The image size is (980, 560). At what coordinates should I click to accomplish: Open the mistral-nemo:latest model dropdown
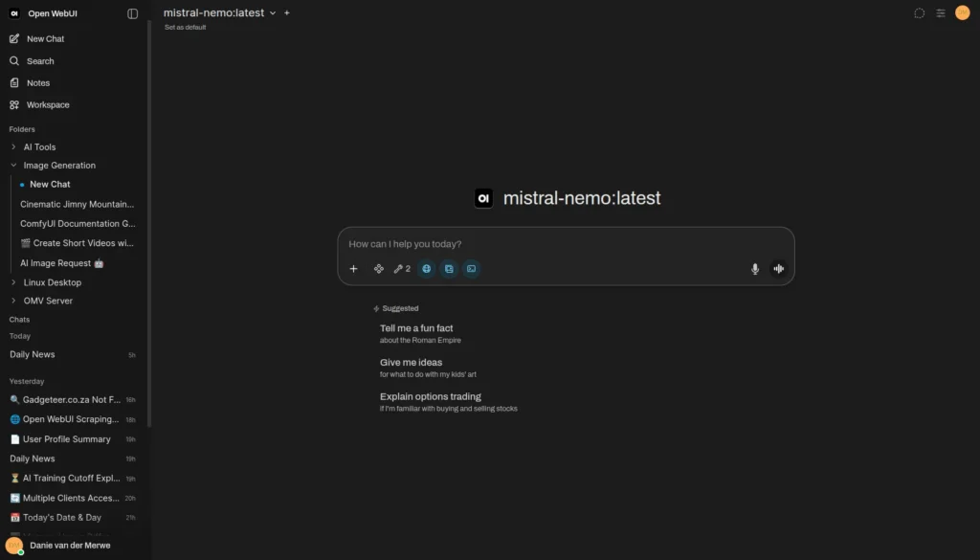(219, 12)
